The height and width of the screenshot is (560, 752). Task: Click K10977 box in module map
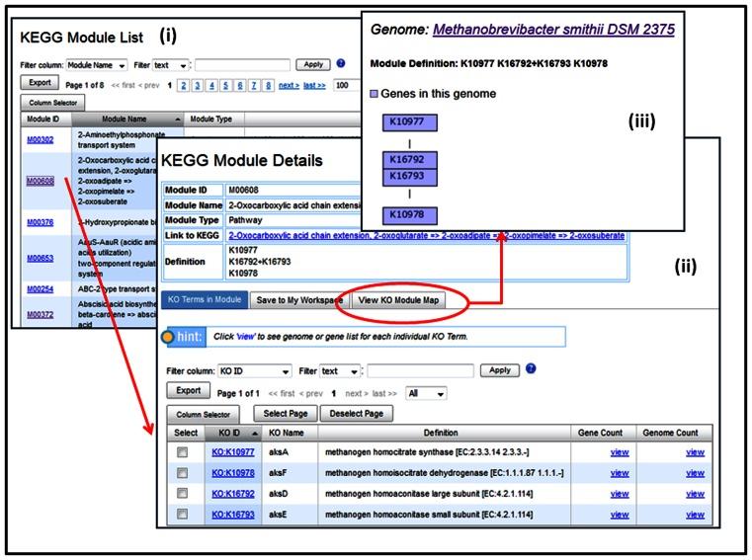click(x=409, y=122)
